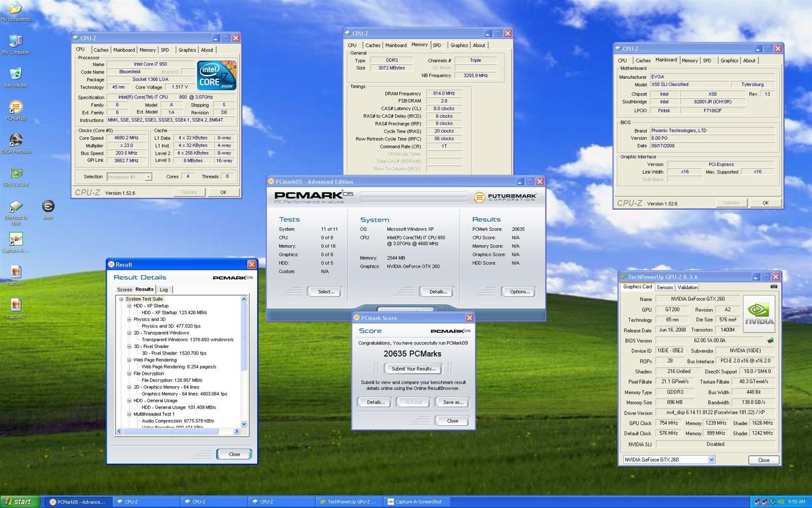The image size is (812, 508).
Task: Click the results list vertical scroll down arrow
Action: (x=244, y=424)
